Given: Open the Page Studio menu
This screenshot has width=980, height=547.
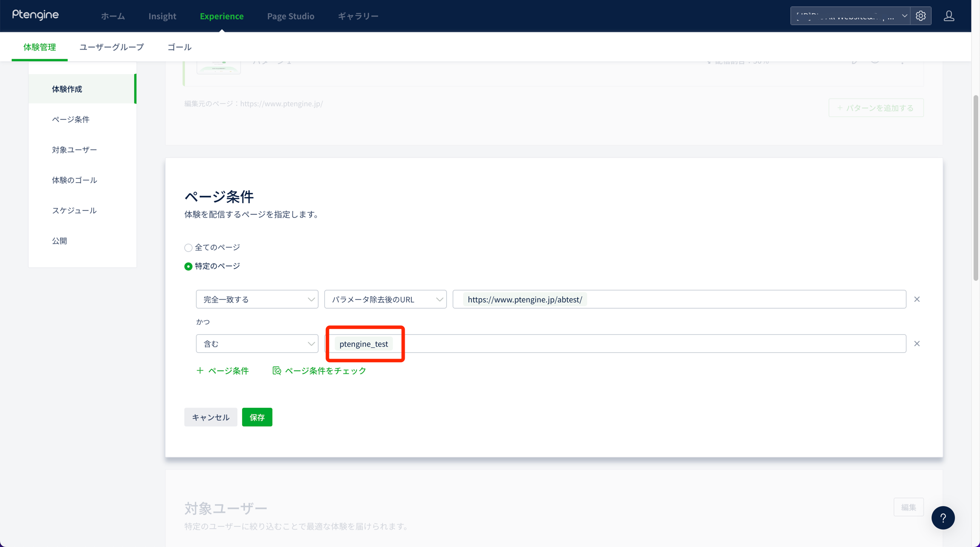Looking at the screenshot, I should pyautogui.click(x=291, y=16).
